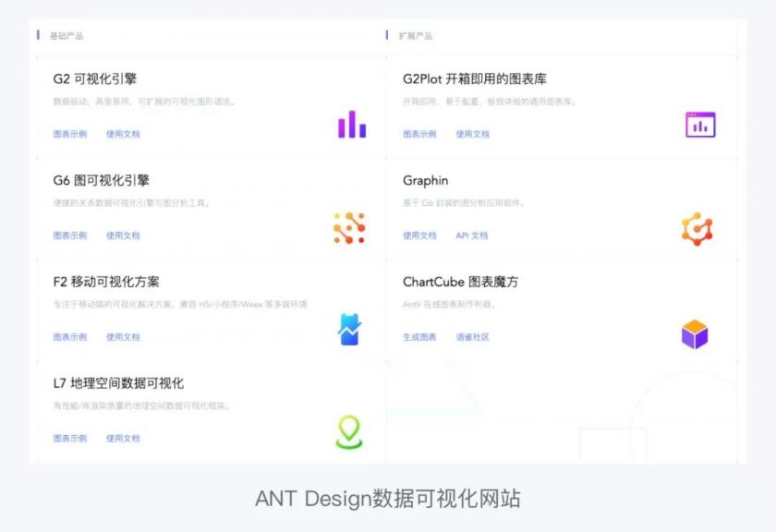Click the gray description under ChartCube 图表魔方
Viewport: 776px width, 532px height.
449,305
